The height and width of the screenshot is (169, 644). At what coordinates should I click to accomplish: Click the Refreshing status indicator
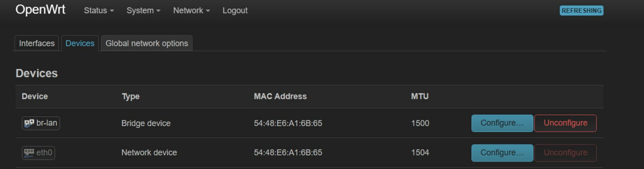click(x=581, y=11)
